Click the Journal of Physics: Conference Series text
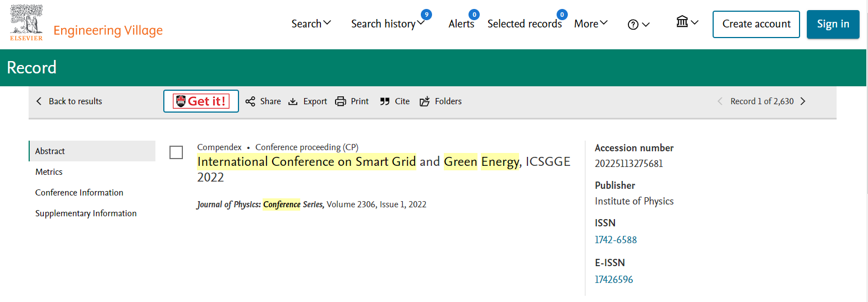The height and width of the screenshot is (302, 868). pos(260,205)
